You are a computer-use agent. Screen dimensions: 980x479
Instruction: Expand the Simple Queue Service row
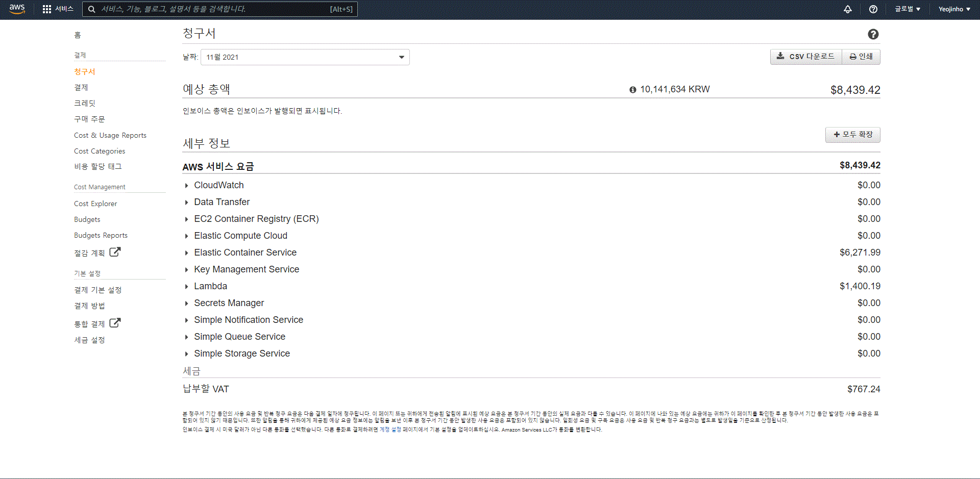pos(186,337)
